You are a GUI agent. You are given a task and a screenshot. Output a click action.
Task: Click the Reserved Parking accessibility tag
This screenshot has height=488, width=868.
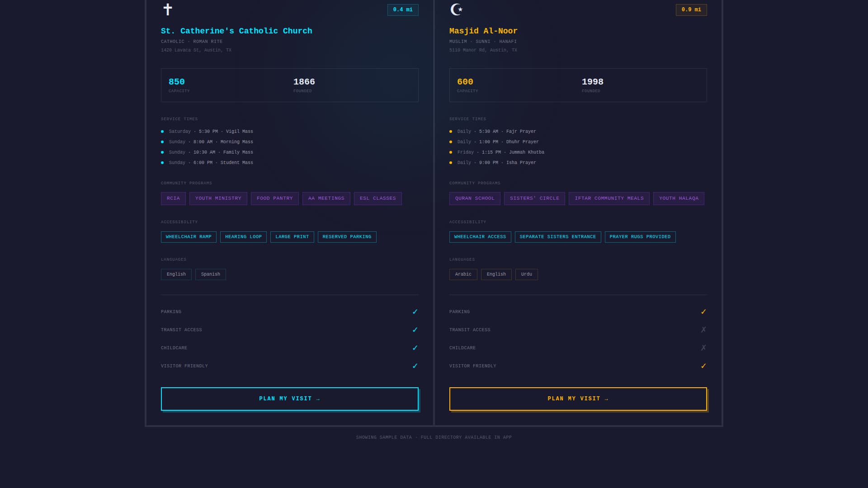tap(347, 237)
